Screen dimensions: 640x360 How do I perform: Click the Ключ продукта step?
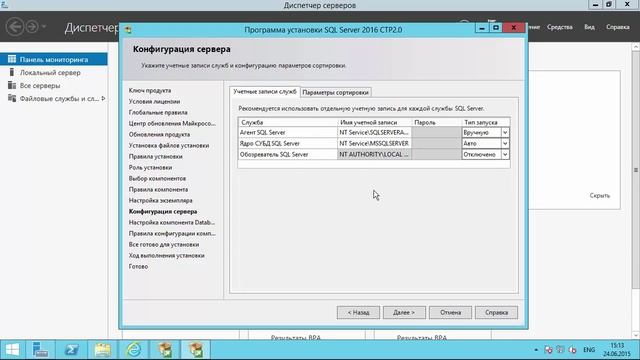(150, 90)
